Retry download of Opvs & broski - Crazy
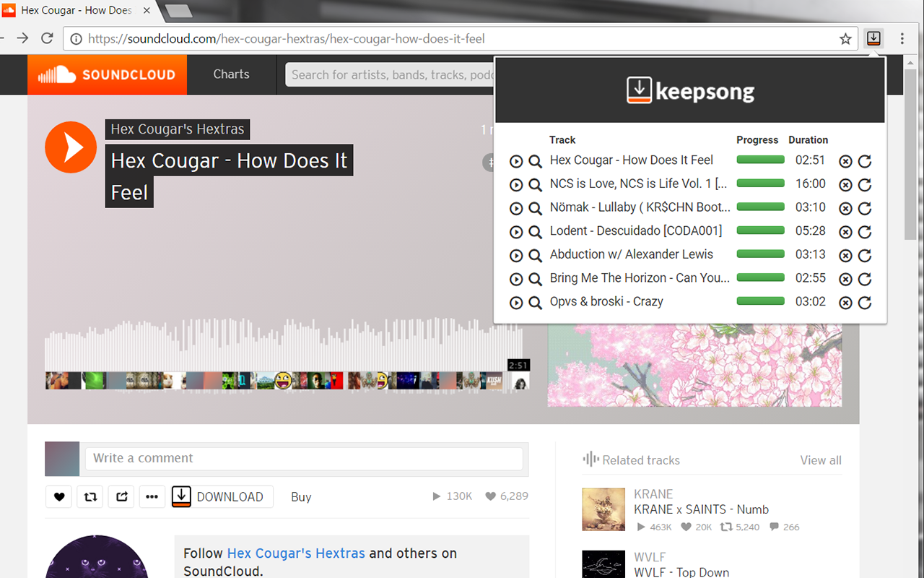 tap(865, 303)
